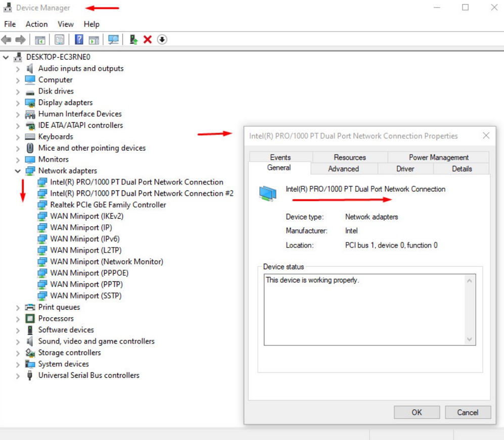Click the Device status scrollbar down arrow
The height and width of the screenshot is (440, 504).
point(469,339)
